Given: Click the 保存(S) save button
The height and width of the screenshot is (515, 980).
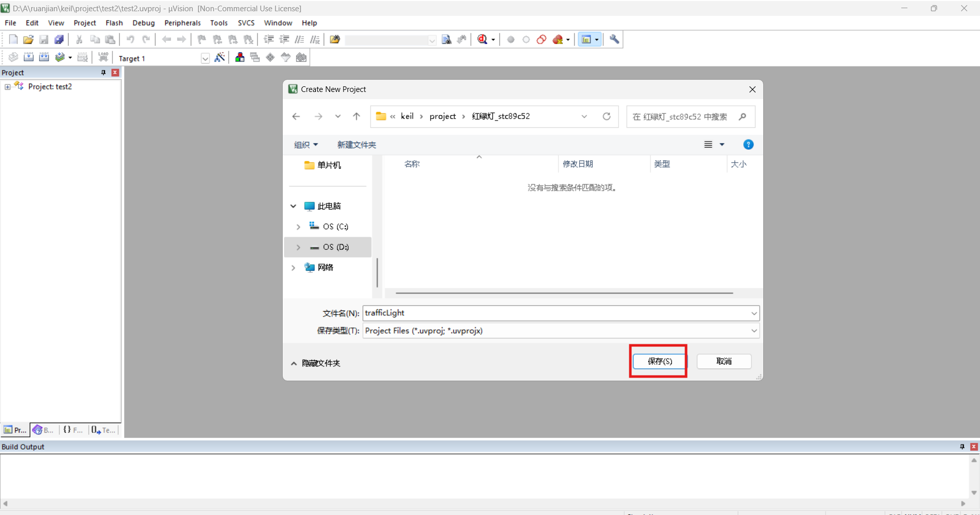Looking at the screenshot, I should coord(659,361).
